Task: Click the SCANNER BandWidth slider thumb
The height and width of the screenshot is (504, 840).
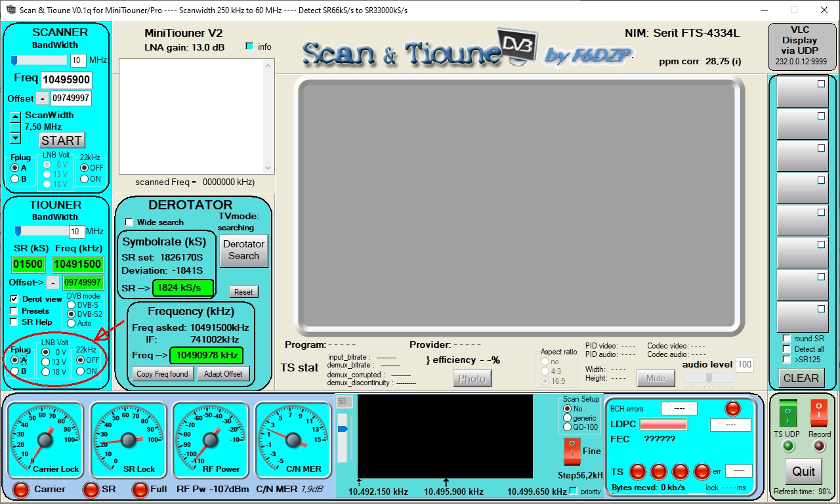Action: [x=14, y=60]
